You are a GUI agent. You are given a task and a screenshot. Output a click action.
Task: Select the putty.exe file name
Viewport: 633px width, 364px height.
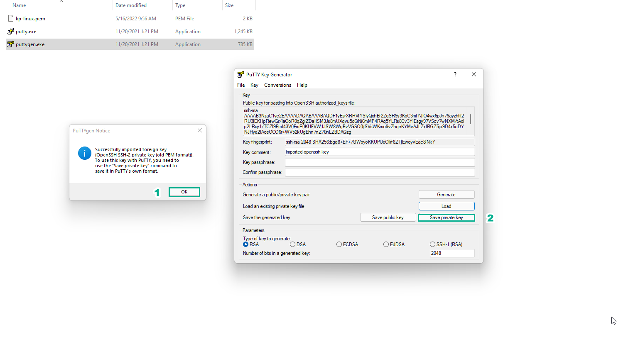(26, 32)
